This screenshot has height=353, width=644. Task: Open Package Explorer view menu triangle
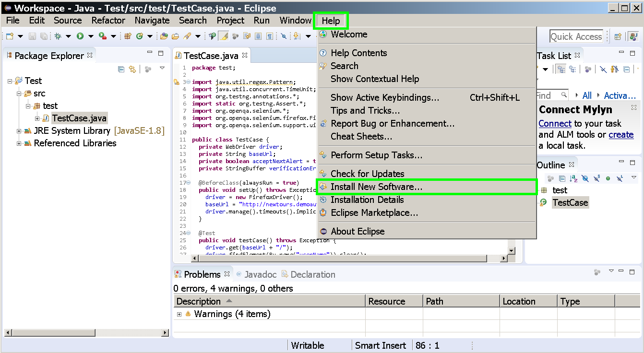point(162,68)
